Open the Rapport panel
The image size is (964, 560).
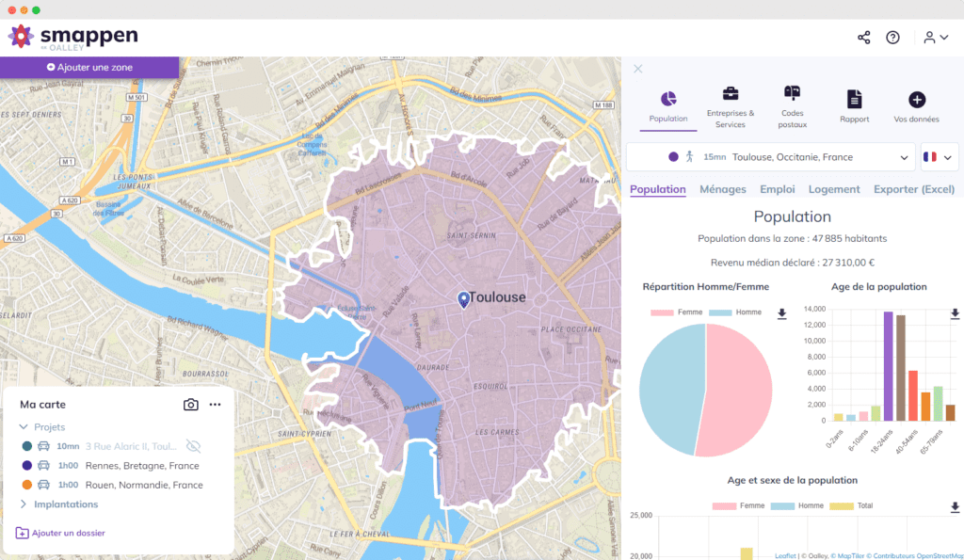point(854,104)
